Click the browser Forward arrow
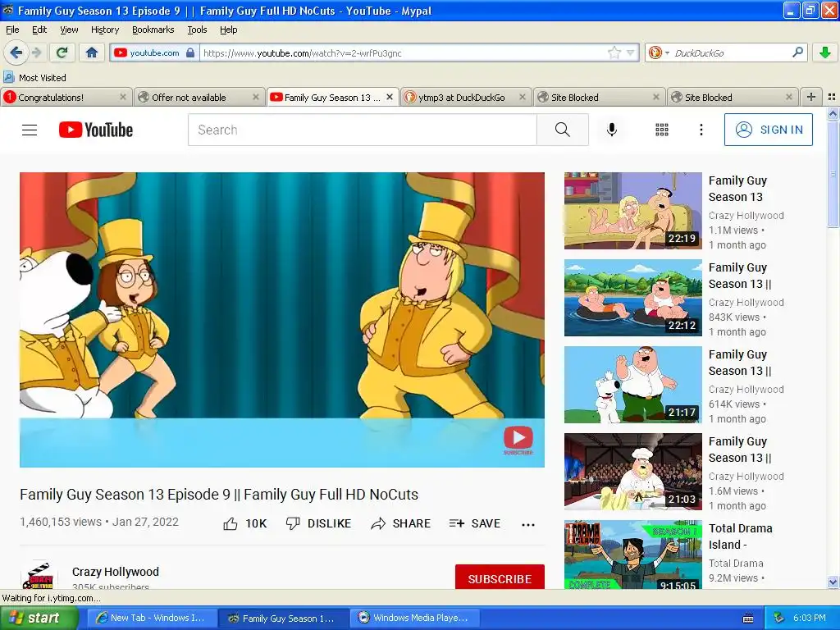 36,52
